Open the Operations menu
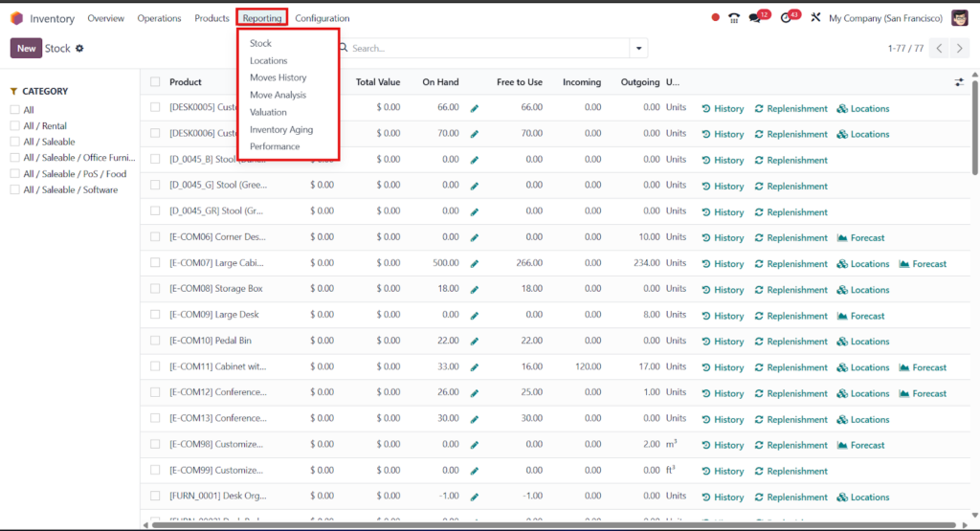Image resolution: width=980 pixels, height=531 pixels. tap(160, 18)
